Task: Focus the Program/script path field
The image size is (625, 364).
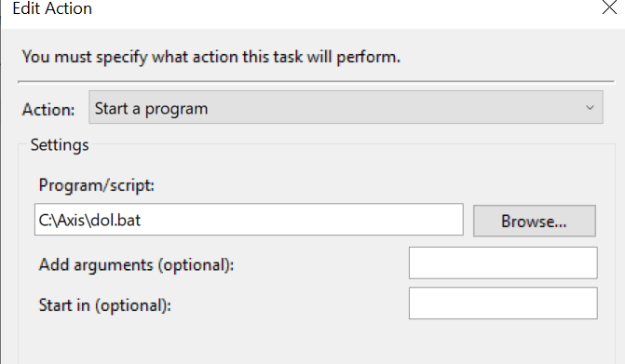Action: click(249, 220)
